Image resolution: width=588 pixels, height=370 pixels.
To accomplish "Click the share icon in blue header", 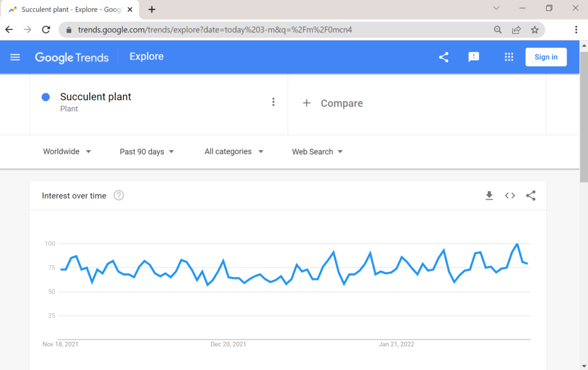I will [444, 57].
